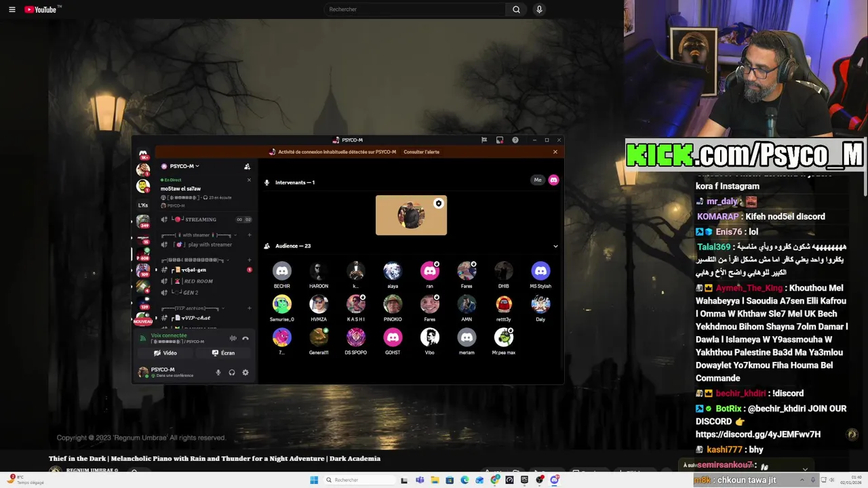Add channel to VIP section category
The height and width of the screenshot is (488, 868).
coord(249,308)
